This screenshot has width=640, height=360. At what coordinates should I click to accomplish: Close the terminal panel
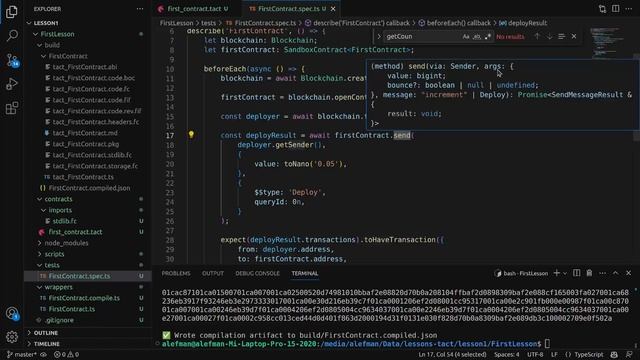coord(629,273)
